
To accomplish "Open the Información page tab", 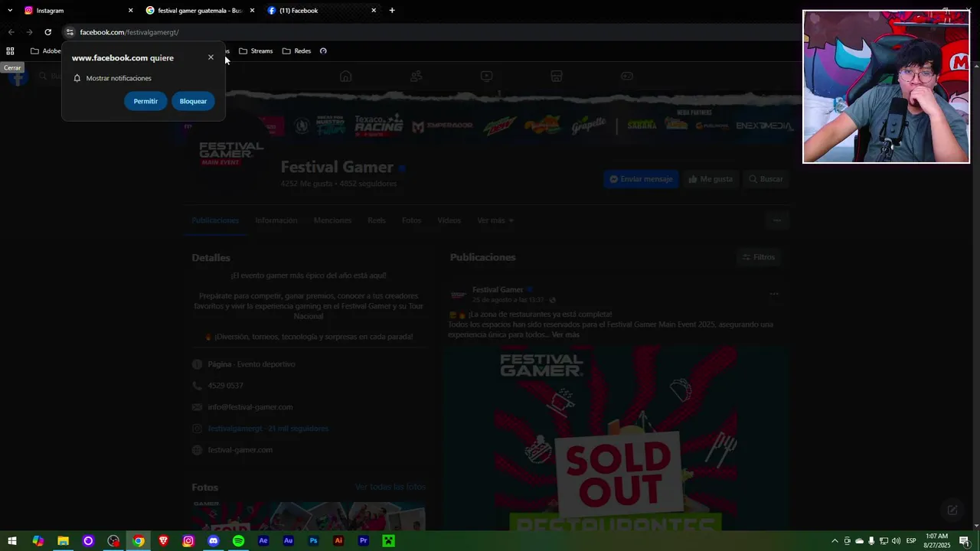I will coord(276,220).
